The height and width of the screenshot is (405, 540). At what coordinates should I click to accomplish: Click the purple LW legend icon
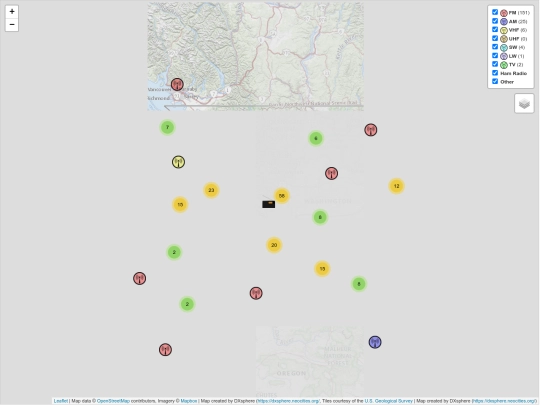504,56
